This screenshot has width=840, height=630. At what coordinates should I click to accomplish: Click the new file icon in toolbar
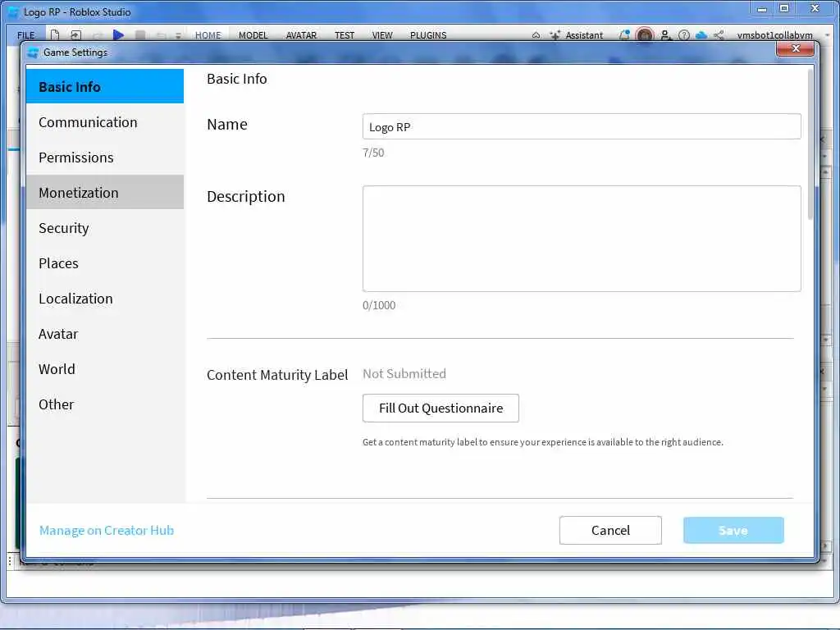pyautogui.click(x=55, y=34)
